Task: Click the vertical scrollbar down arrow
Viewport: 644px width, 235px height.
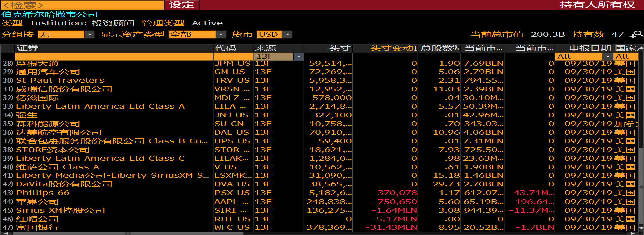Action: click(641, 228)
